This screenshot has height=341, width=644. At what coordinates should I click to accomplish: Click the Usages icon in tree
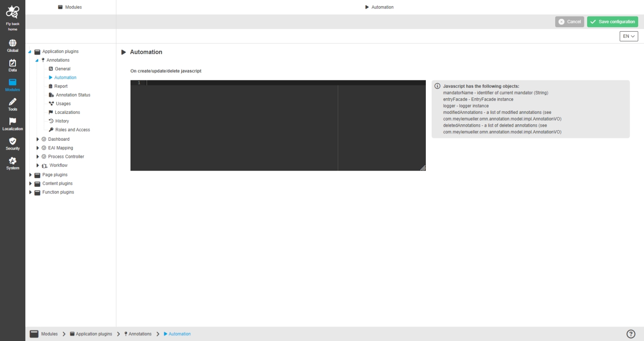[x=51, y=104]
